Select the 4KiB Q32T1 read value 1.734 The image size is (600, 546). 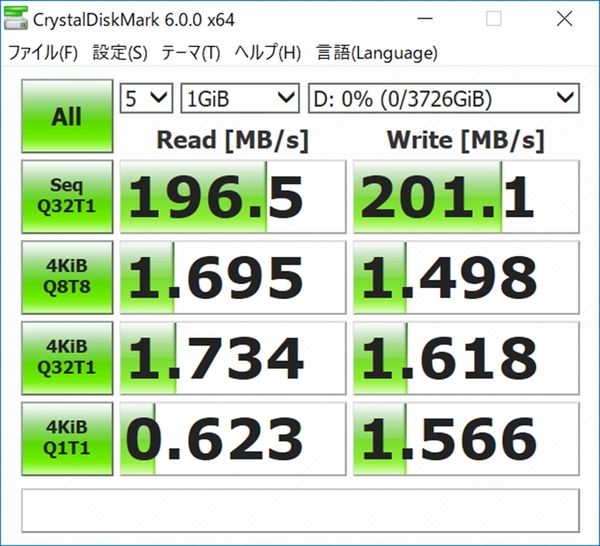[x=233, y=358]
